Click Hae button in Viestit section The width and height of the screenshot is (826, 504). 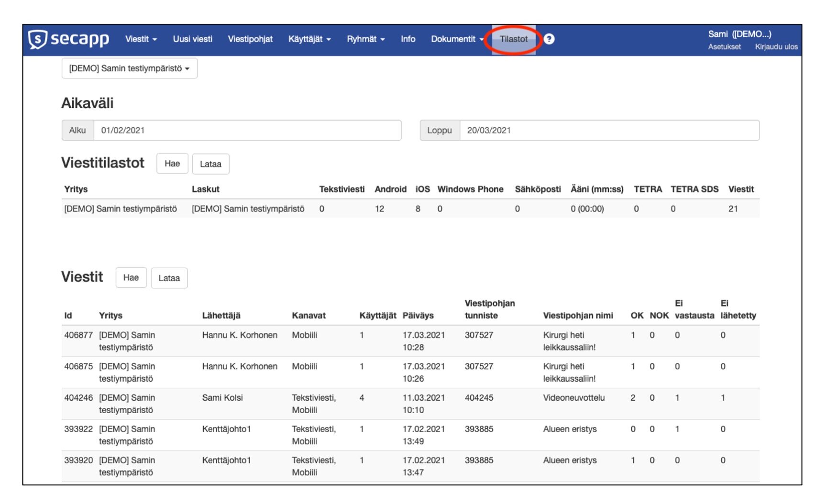click(131, 278)
